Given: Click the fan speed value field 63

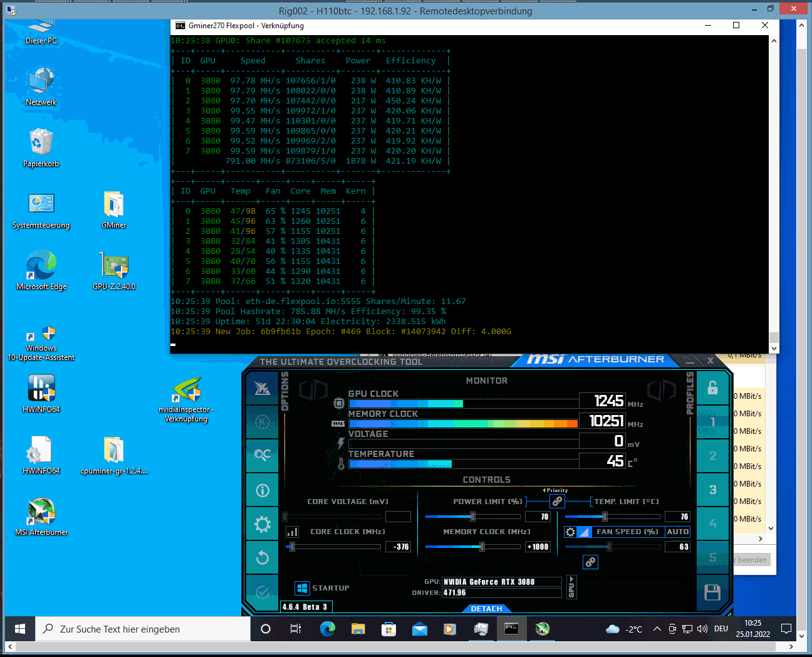Looking at the screenshot, I should [x=677, y=547].
